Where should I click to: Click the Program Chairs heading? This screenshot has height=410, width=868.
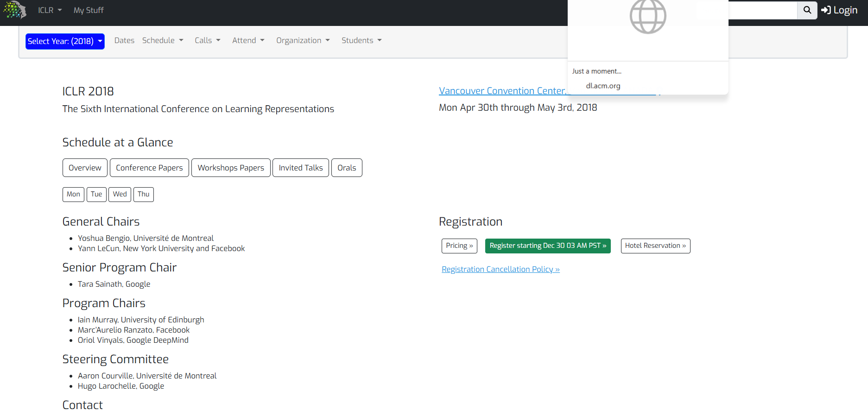[104, 303]
